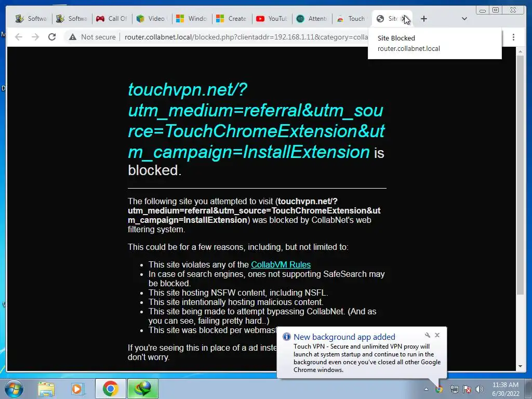Click the page scroll up arrow
Screen dimensions: 532x399
pyautogui.click(x=520, y=51)
